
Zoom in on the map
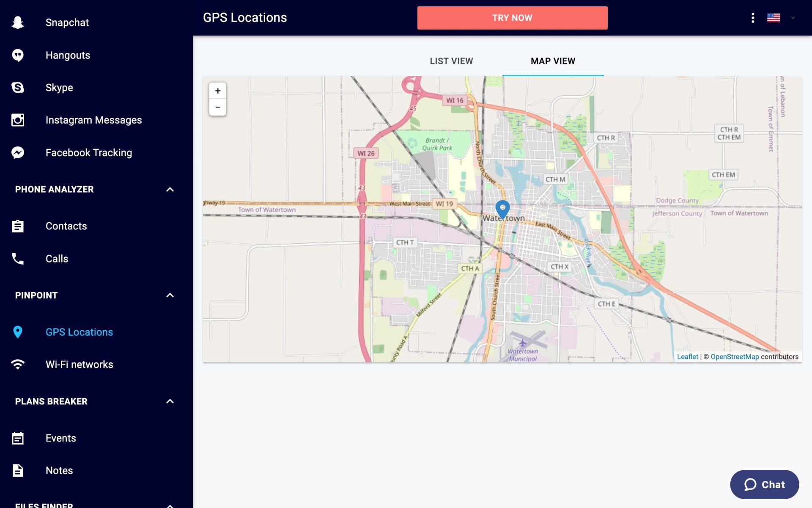point(217,91)
